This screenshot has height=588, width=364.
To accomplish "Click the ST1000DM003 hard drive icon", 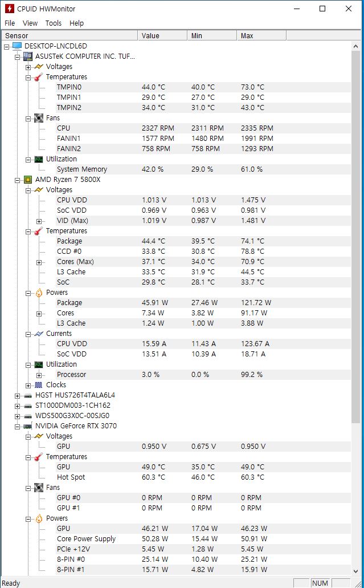I will [x=28, y=405].
